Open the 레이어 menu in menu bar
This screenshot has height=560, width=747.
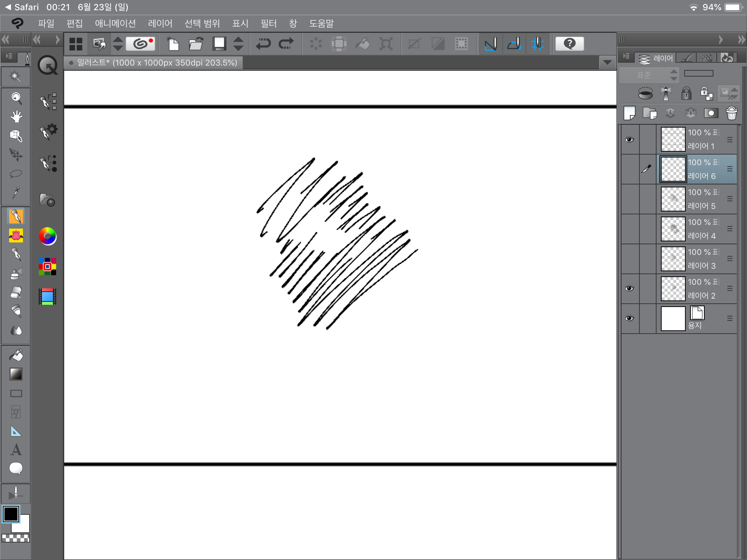pos(160,24)
